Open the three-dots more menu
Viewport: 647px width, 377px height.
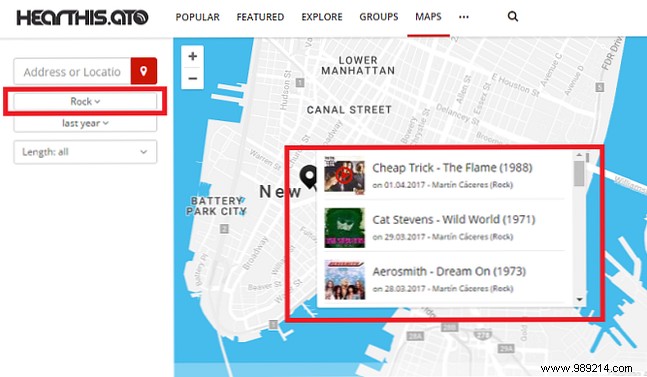(464, 17)
